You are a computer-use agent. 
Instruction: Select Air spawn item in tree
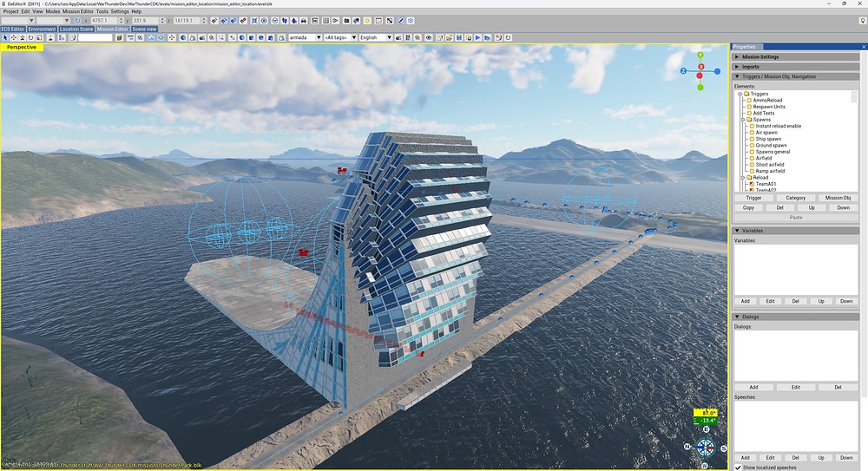(x=766, y=132)
